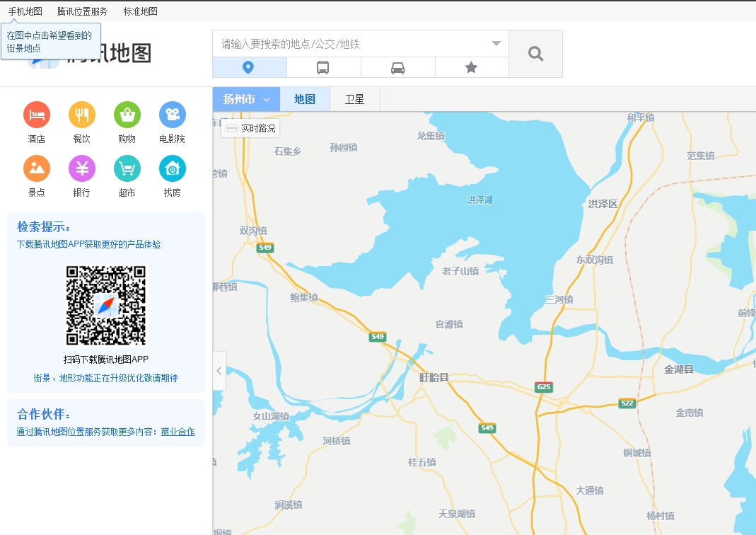Image resolution: width=756 pixels, height=535 pixels.
Task: Open the 酒店 hotel category icon
Action: point(37,115)
